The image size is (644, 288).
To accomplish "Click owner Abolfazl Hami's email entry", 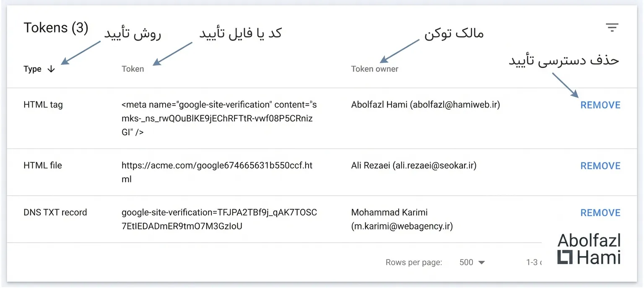I will point(425,105).
